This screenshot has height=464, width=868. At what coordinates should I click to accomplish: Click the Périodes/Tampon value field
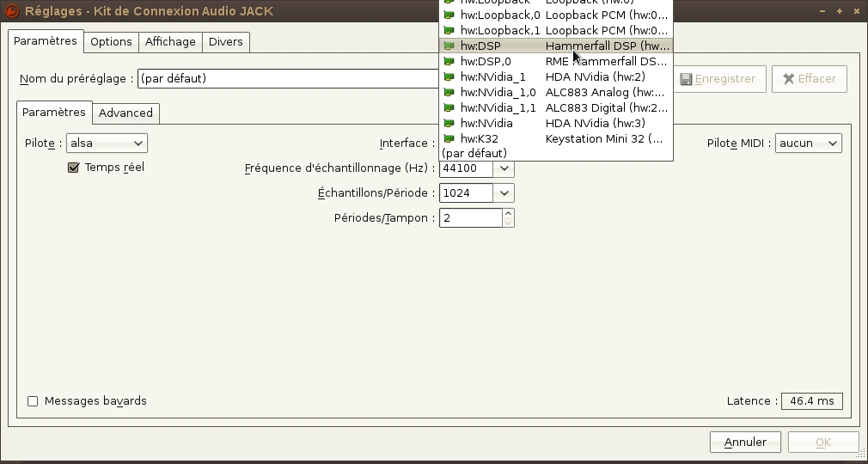pyautogui.click(x=471, y=217)
